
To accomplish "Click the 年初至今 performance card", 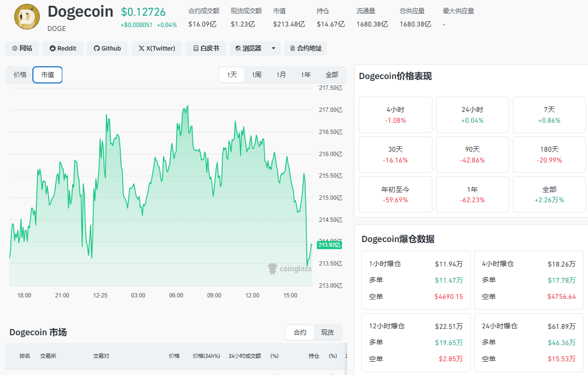I will [x=396, y=194].
